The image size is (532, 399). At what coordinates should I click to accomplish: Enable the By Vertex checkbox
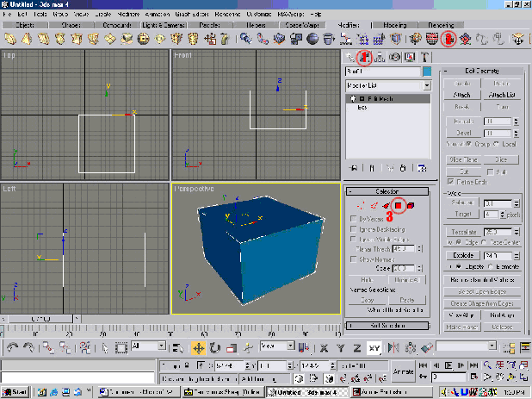tap(354, 220)
